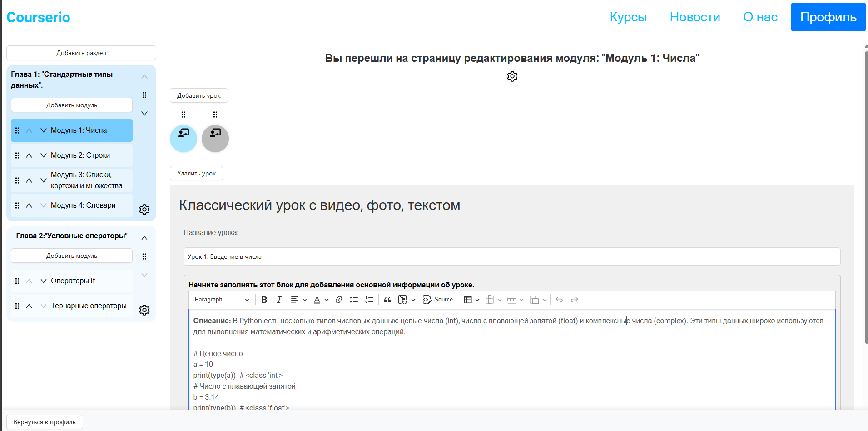Click the 'Добавить урок' button
Image resolution: width=868 pixels, height=431 pixels.
[x=198, y=95]
